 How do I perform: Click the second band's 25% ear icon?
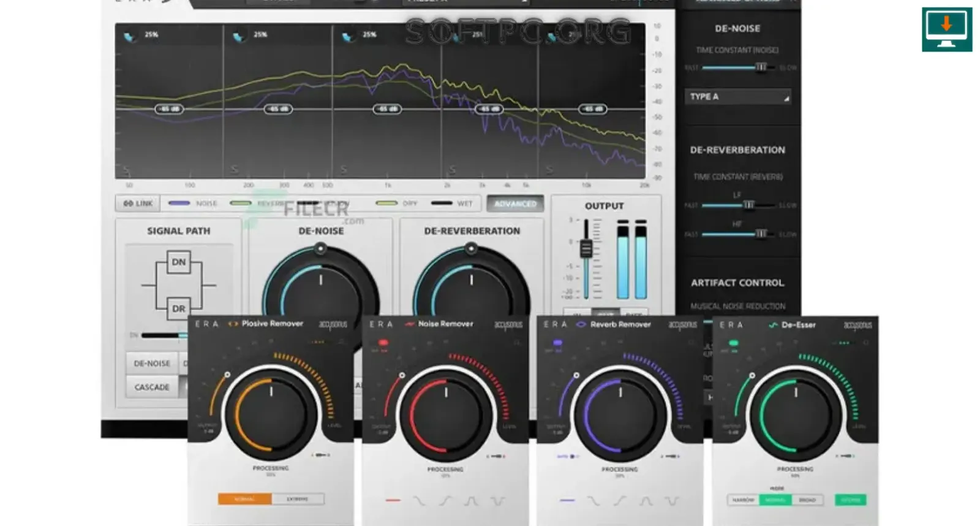click(x=238, y=37)
